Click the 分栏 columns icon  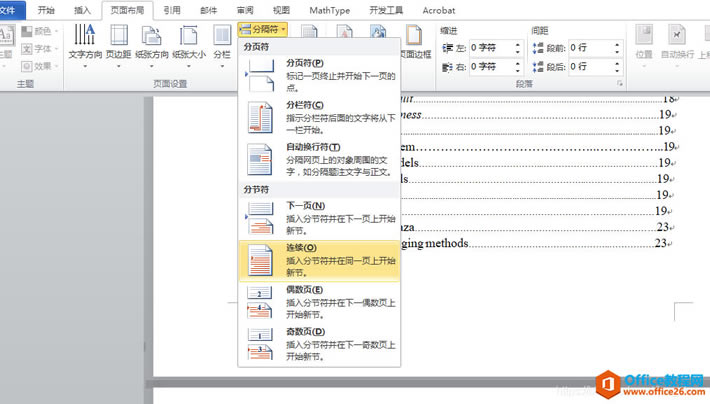[222, 35]
